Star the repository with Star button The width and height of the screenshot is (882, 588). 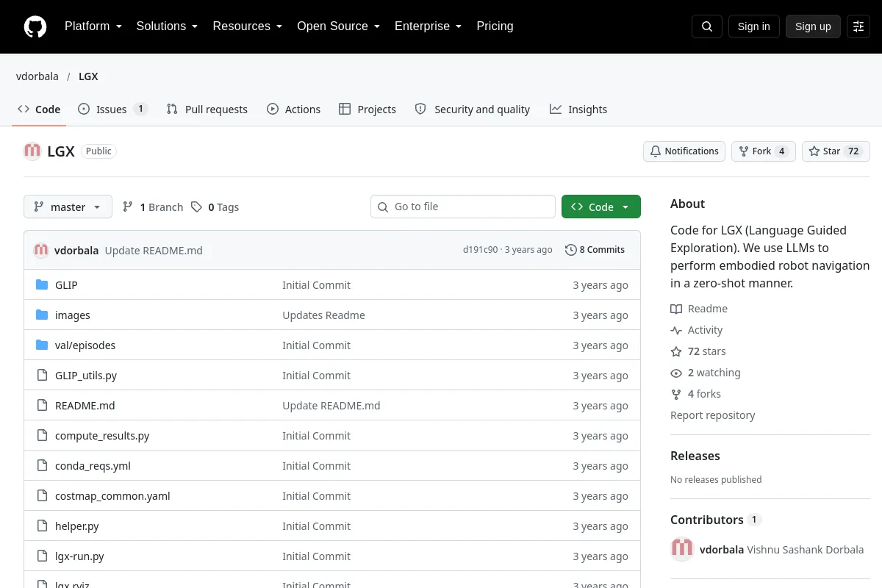coord(836,151)
